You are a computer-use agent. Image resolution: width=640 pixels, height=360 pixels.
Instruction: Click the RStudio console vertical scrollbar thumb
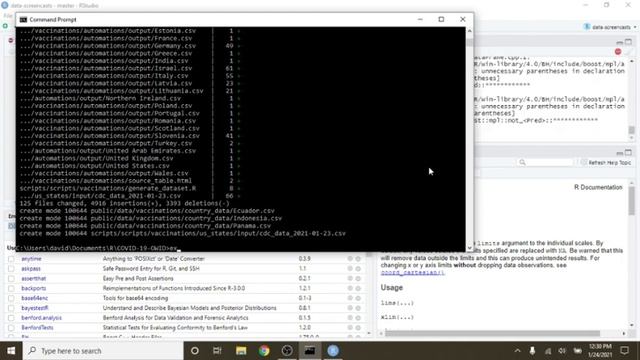pyautogui.click(x=631, y=130)
